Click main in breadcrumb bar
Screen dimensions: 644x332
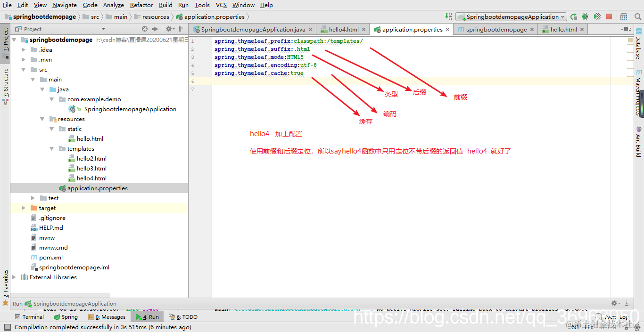117,16
